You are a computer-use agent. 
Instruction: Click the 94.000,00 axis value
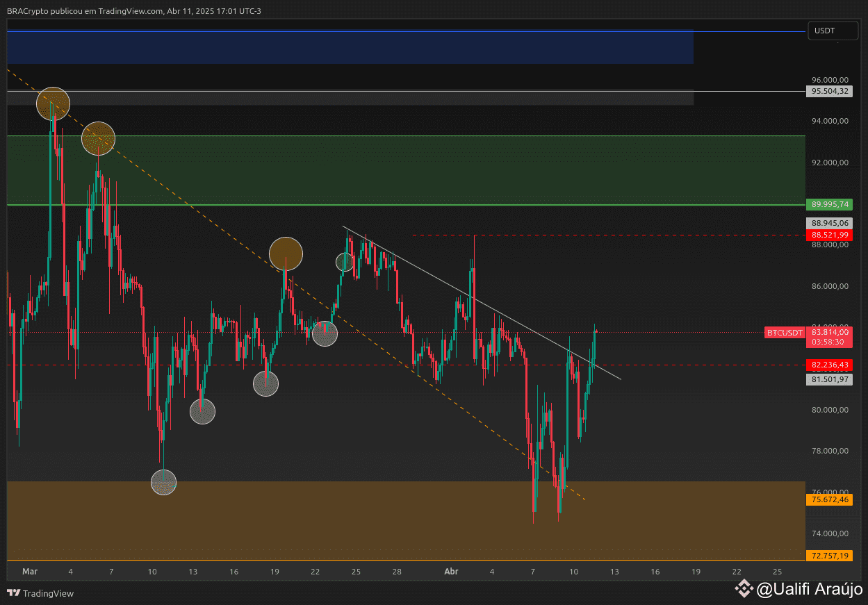point(830,121)
